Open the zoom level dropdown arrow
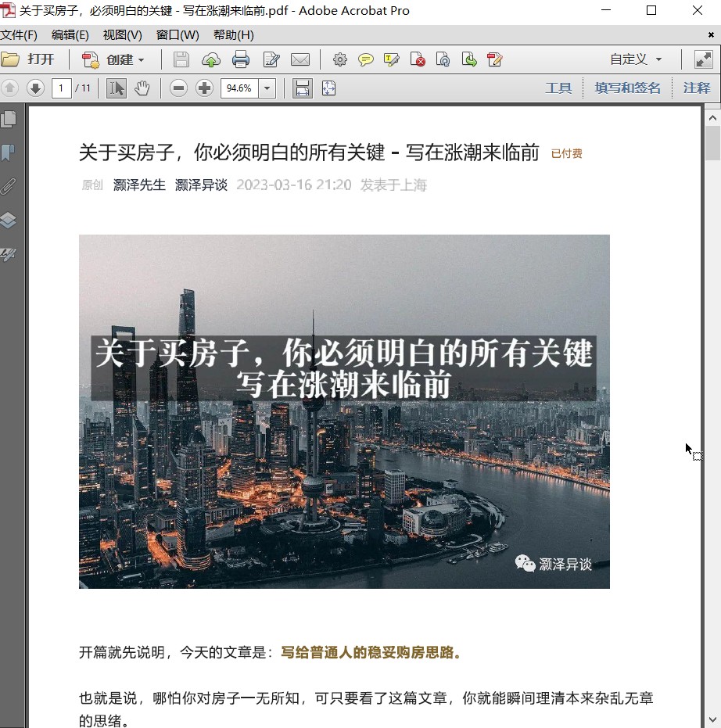721x728 pixels. 267,88
